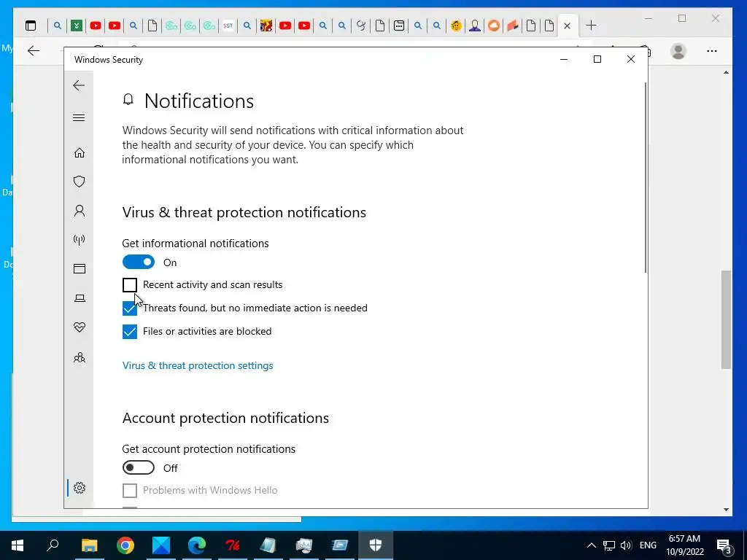The width and height of the screenshot is (747, 560).
Task: Turn on Get account protection notifications switch
Action: [x=139, y=467]
